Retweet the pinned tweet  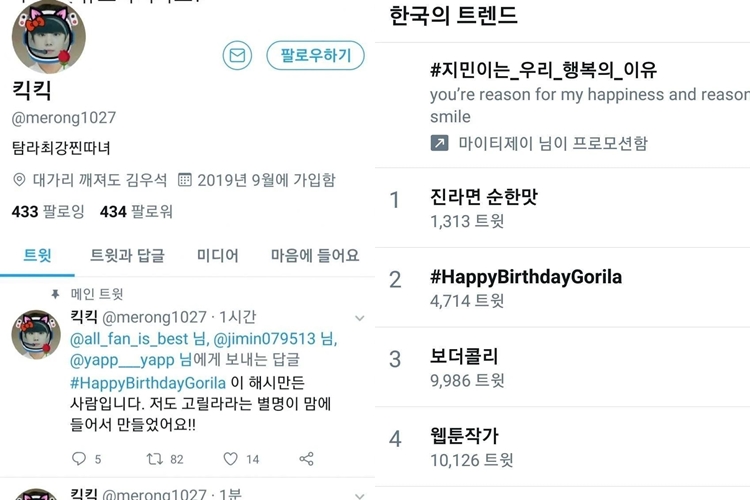click(x=155, y=459)
